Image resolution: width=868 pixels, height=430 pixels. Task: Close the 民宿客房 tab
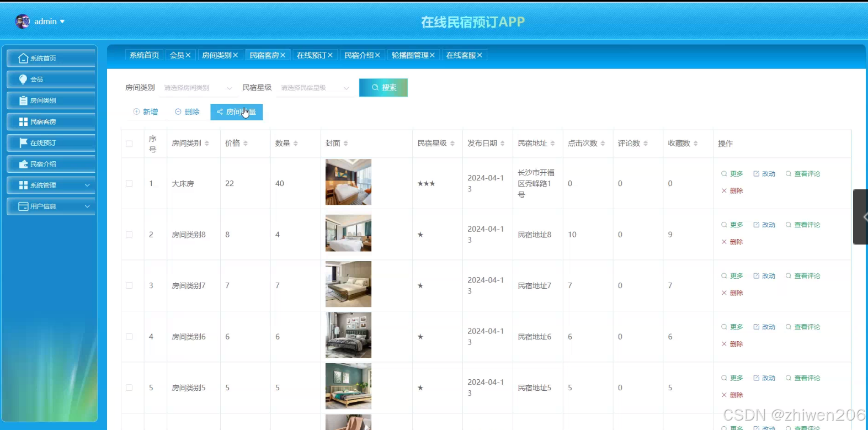coord(283,55)
